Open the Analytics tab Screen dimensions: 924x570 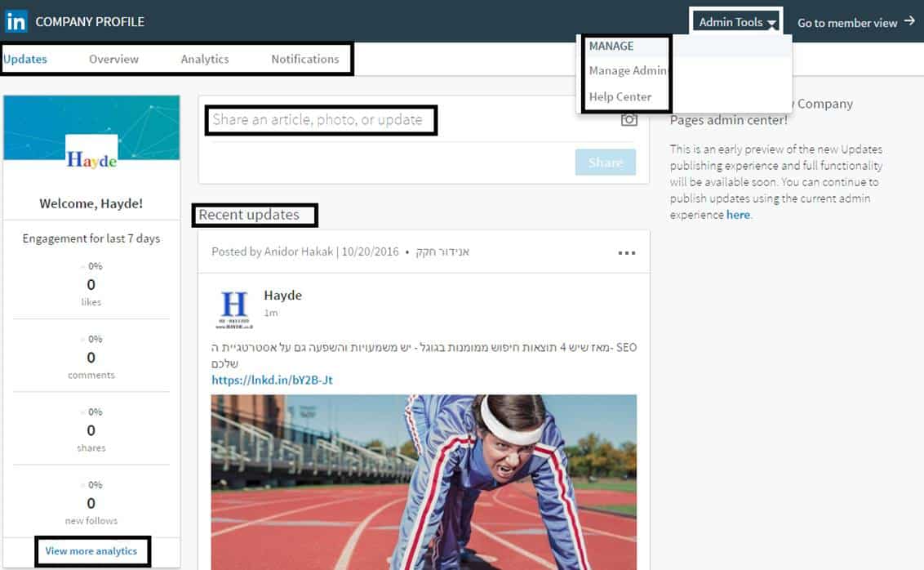pos(205,59)
